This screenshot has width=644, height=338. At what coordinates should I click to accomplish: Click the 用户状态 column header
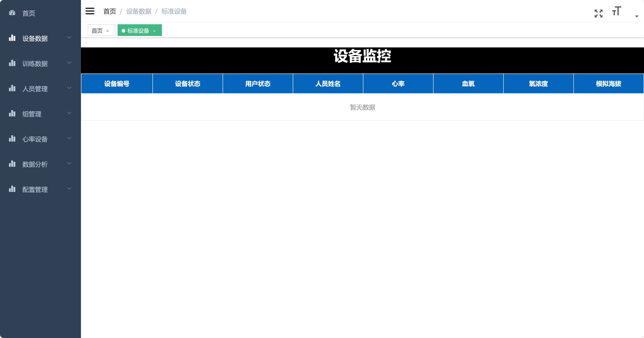(258, 84)
